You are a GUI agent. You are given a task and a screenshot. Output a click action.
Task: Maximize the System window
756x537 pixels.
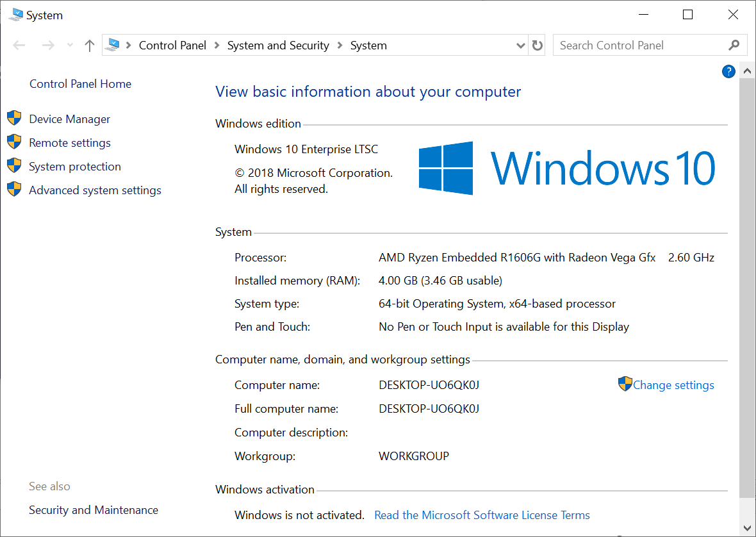(688, 15)
